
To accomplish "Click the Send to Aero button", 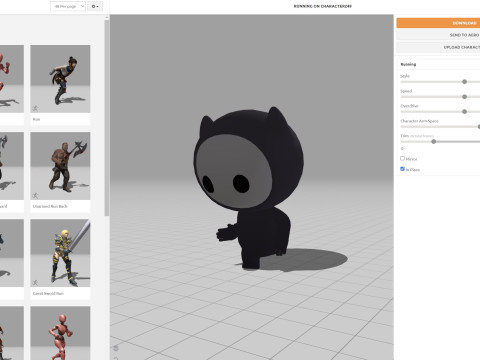I will click(438, 35).
